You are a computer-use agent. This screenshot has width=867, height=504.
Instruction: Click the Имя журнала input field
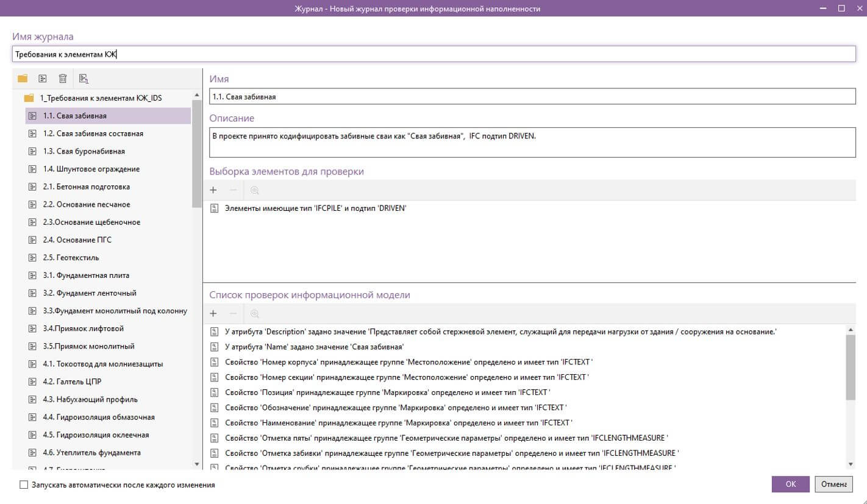(434, 54)
